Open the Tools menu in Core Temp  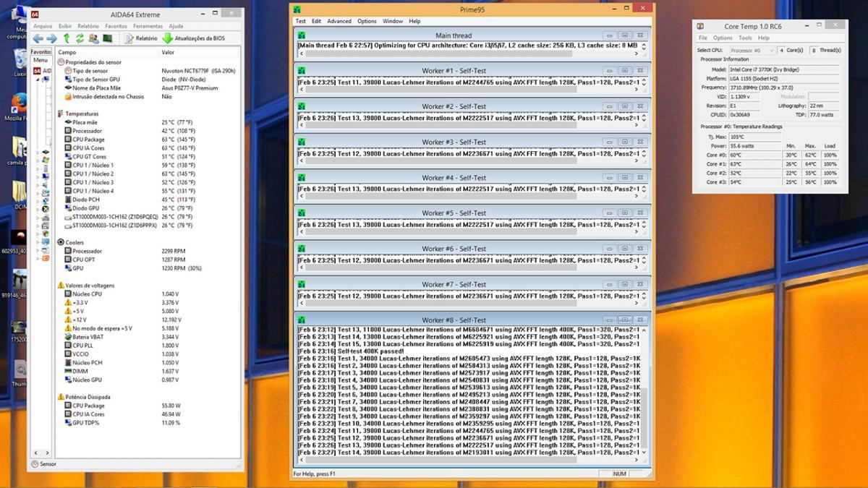(x=745, y=38)
